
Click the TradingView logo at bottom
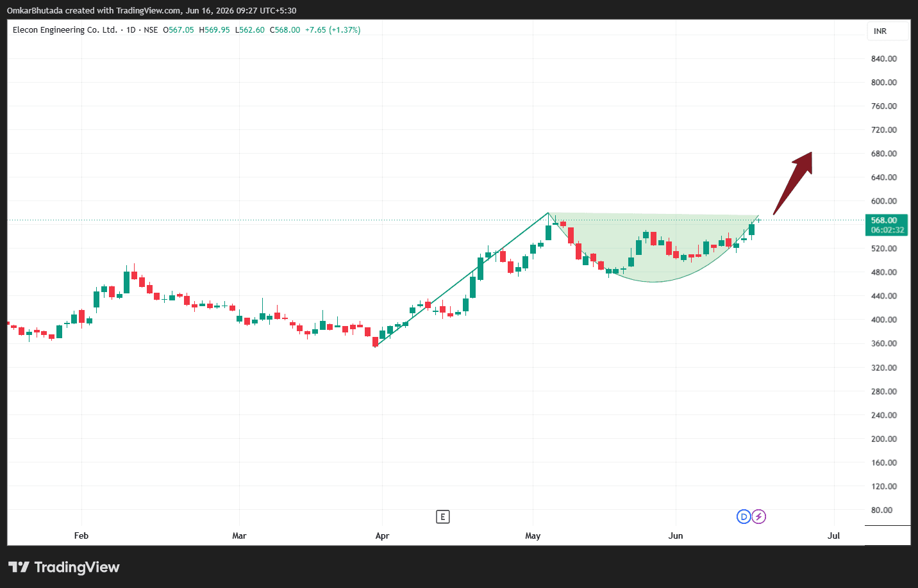(x=63, y=567)
